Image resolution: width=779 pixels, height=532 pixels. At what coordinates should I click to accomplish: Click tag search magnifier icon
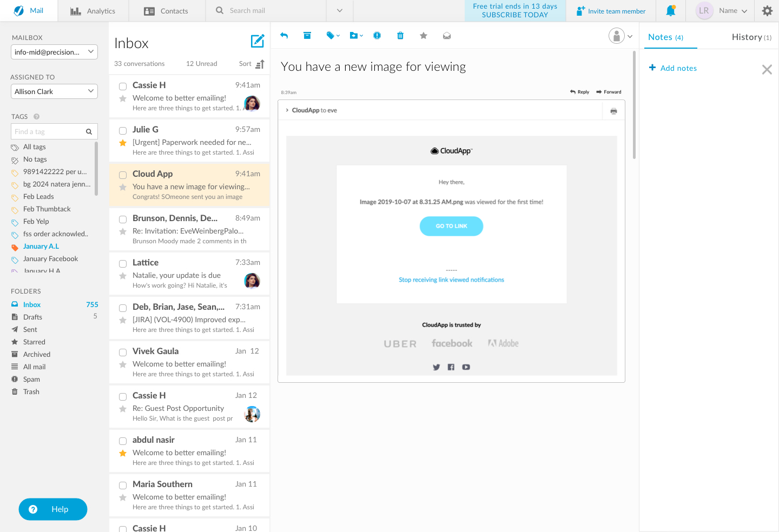point(89,131)
